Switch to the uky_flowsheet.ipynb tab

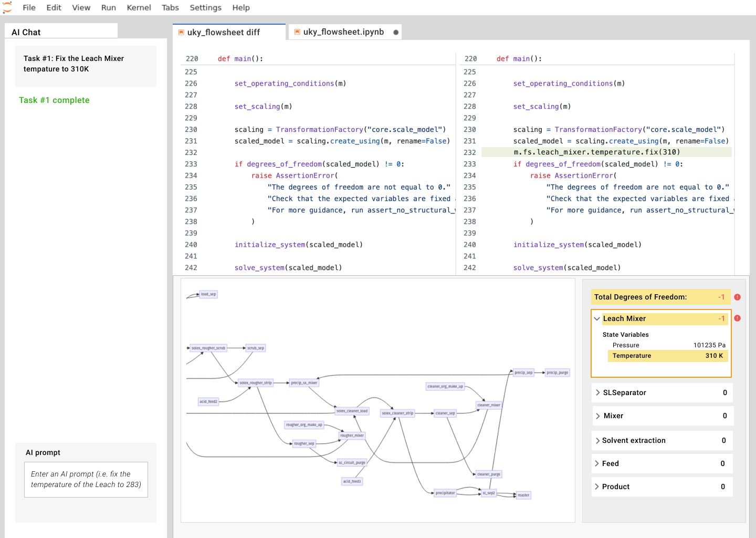point(343,32)
